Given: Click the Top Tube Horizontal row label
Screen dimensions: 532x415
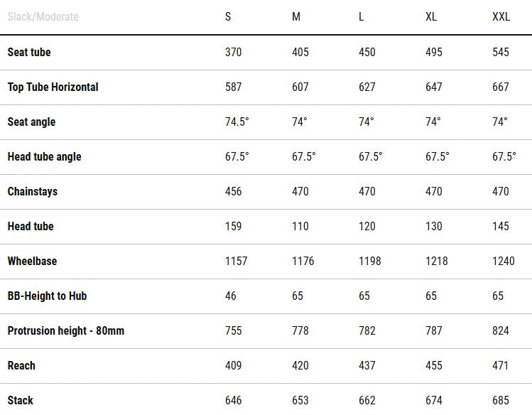Looking at the screenshot, I should coord(53,87).
